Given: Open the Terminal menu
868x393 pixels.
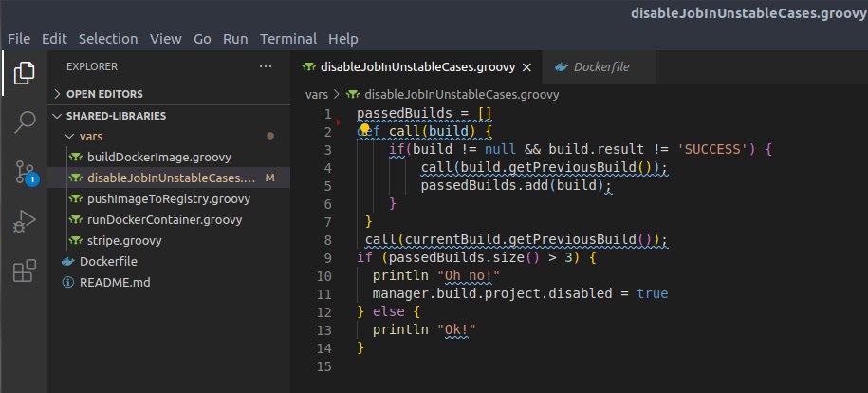Looking at the screenshot, I should (x=288, y=39).
